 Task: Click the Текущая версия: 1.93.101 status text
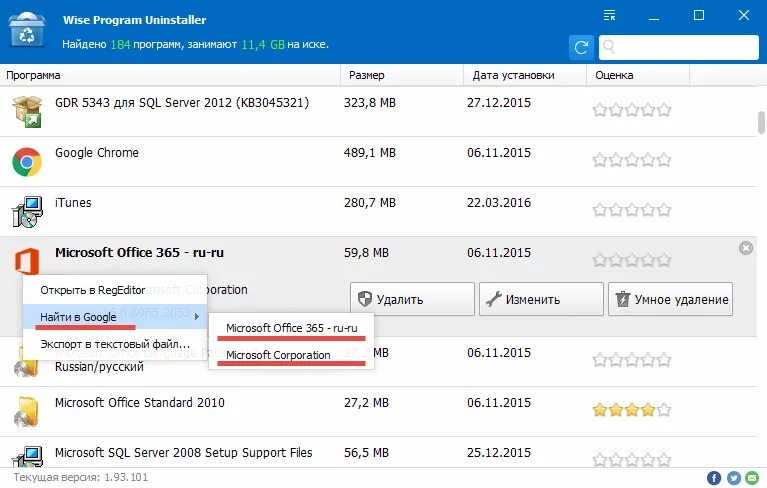(81, 477)
